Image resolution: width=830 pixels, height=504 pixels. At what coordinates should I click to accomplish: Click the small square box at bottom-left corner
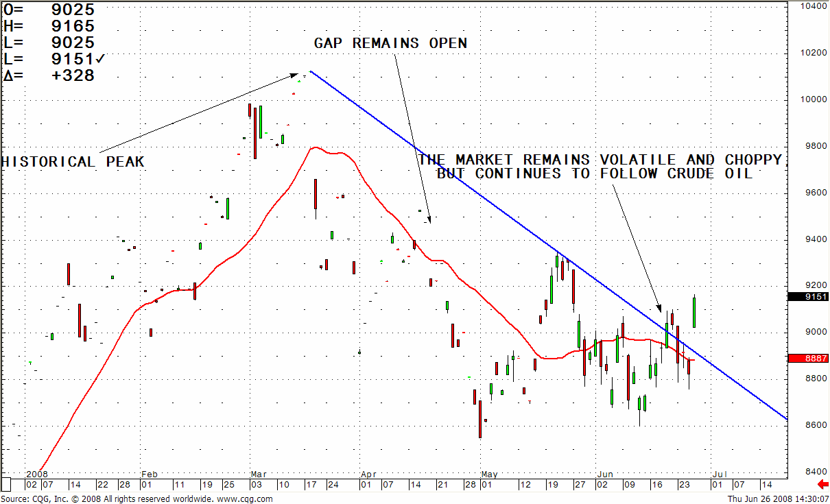click(7, 483)
